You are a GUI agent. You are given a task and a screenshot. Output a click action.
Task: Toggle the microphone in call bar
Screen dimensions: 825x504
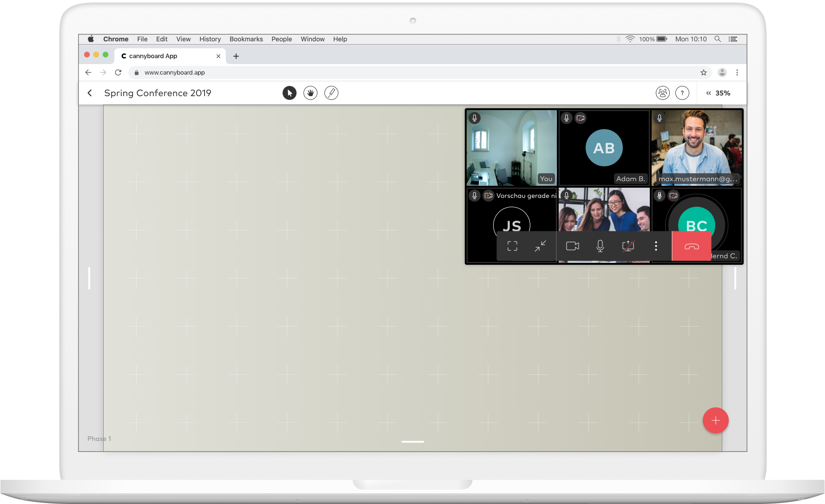click(600, 246)
